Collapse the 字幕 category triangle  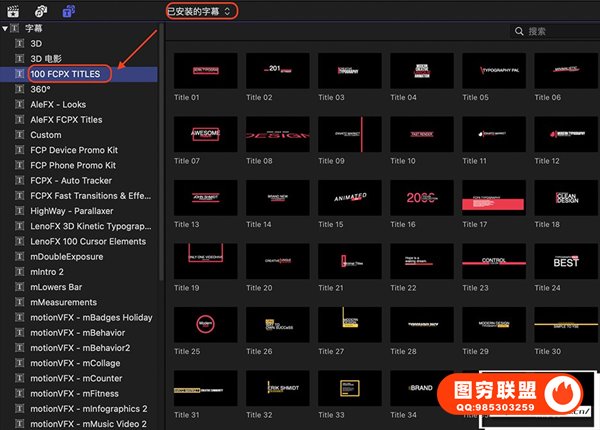coord(5,29)
